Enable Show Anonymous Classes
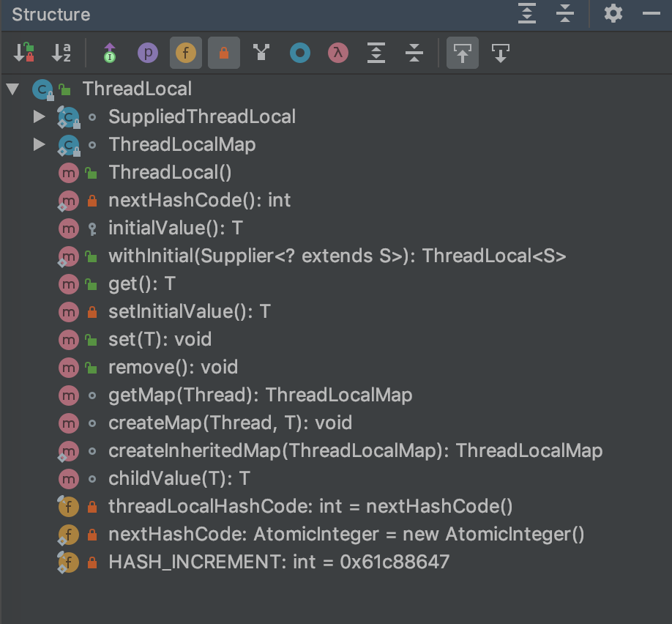 [x=262, y=53]
